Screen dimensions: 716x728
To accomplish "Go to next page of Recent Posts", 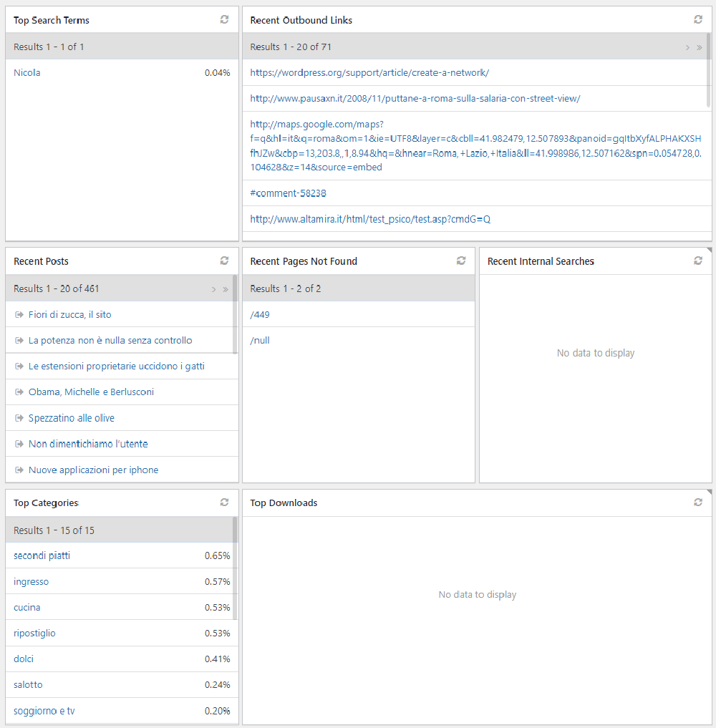I will tap(213, 288).
